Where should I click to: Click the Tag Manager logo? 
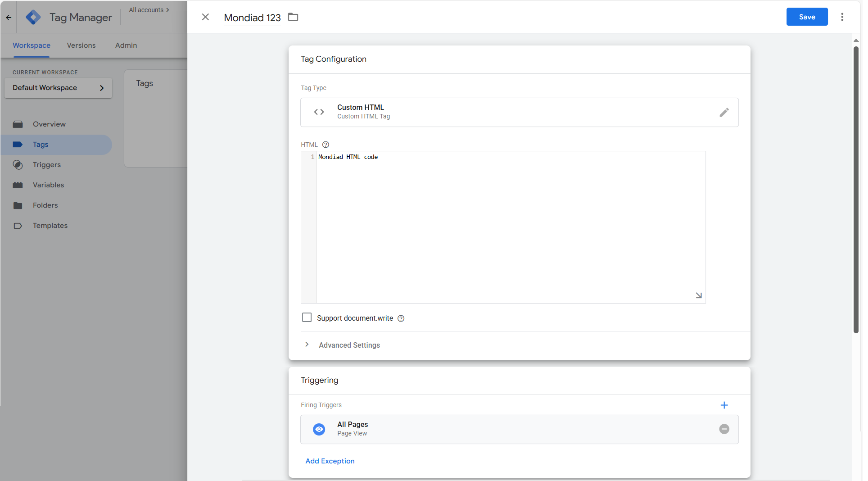(x=33, y=17)
